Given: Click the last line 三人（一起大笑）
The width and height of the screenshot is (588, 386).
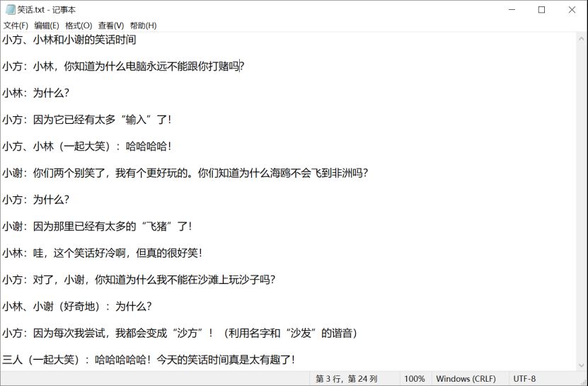Looking at the screenshot, I should [x=149, y=359].
